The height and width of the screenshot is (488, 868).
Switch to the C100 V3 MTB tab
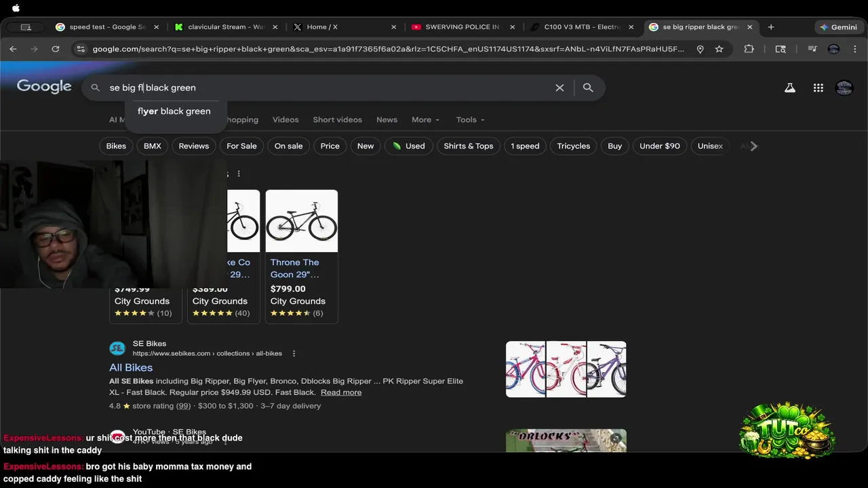click(x=582, y=27)
